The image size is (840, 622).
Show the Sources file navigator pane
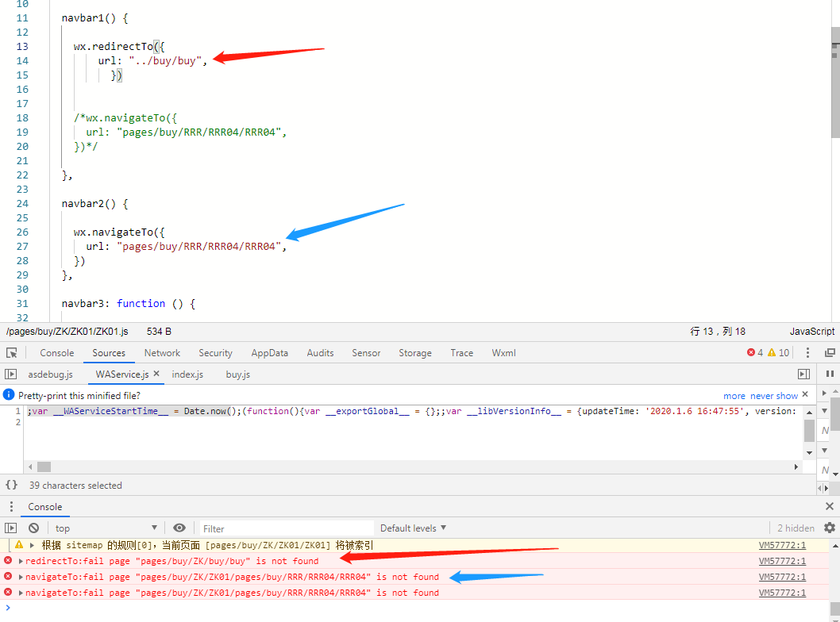pyautogui.click(x=10, y=374)
